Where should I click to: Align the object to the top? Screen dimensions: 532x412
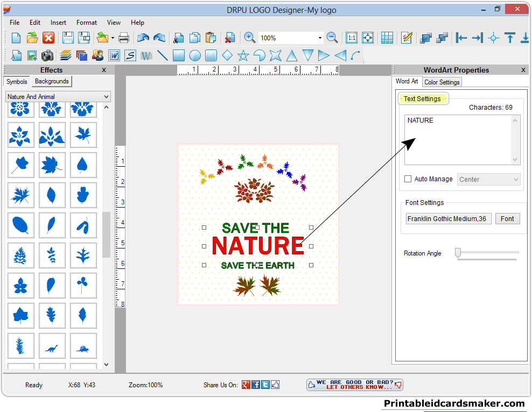pyautogui.click(x=509, y=38)
